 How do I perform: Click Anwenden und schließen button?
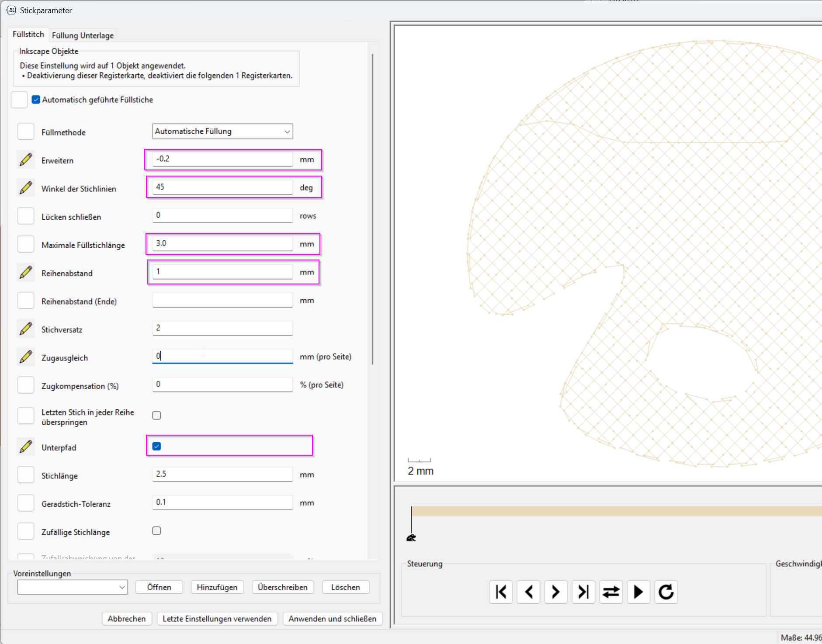(333, 619)
